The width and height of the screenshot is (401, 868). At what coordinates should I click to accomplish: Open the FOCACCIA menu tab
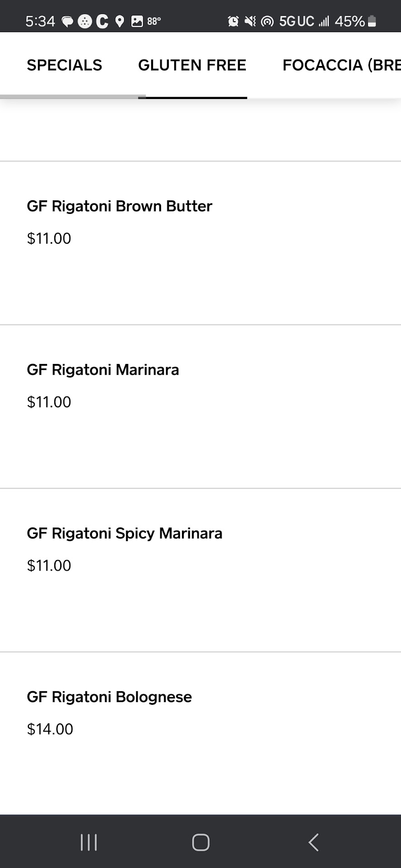pos(341,65)
